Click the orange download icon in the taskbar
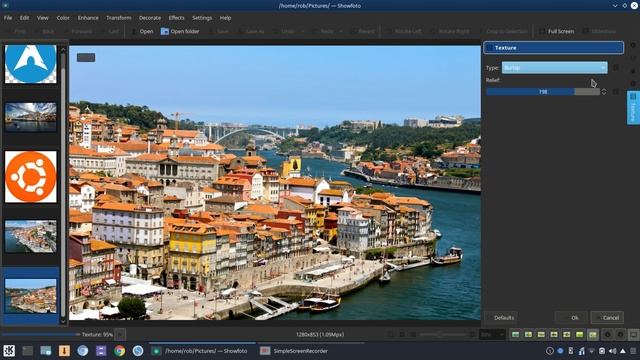640x360 pixels. pyautogui.click(x=64, y=351)
